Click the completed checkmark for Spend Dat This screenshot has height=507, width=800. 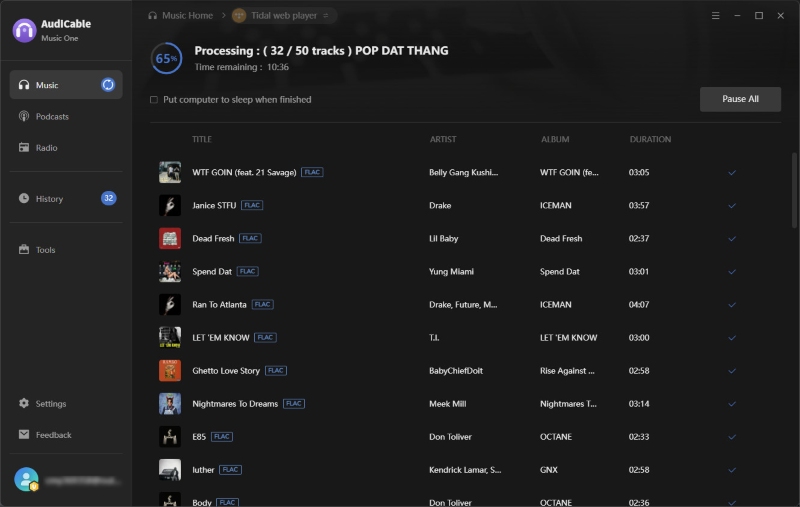point(732,272)
